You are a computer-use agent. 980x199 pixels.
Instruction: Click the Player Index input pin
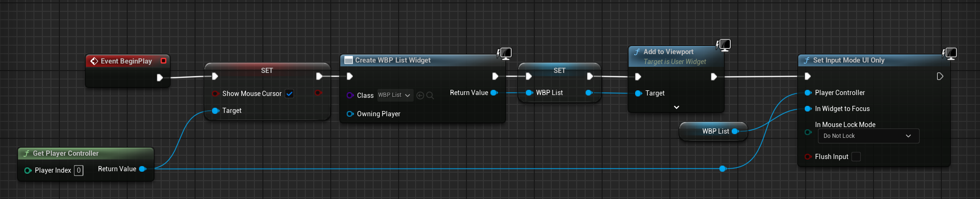pyautogui.click(x=28, y=170)
